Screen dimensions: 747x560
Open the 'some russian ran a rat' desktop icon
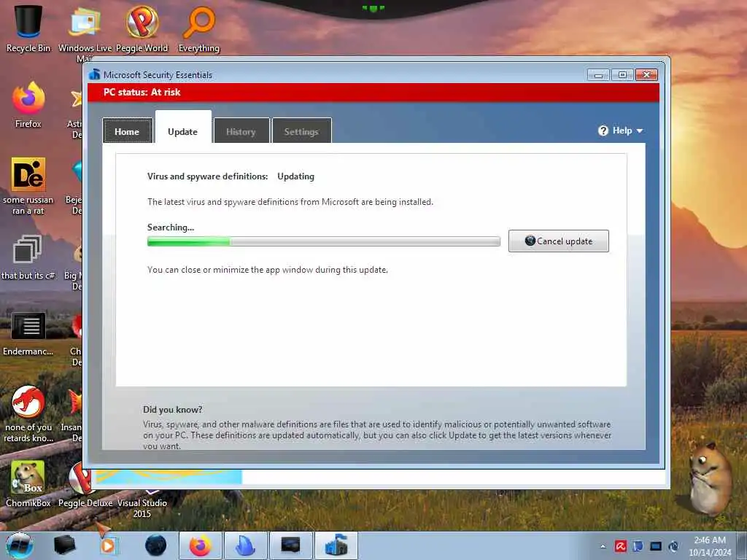[x=28, y=186]
